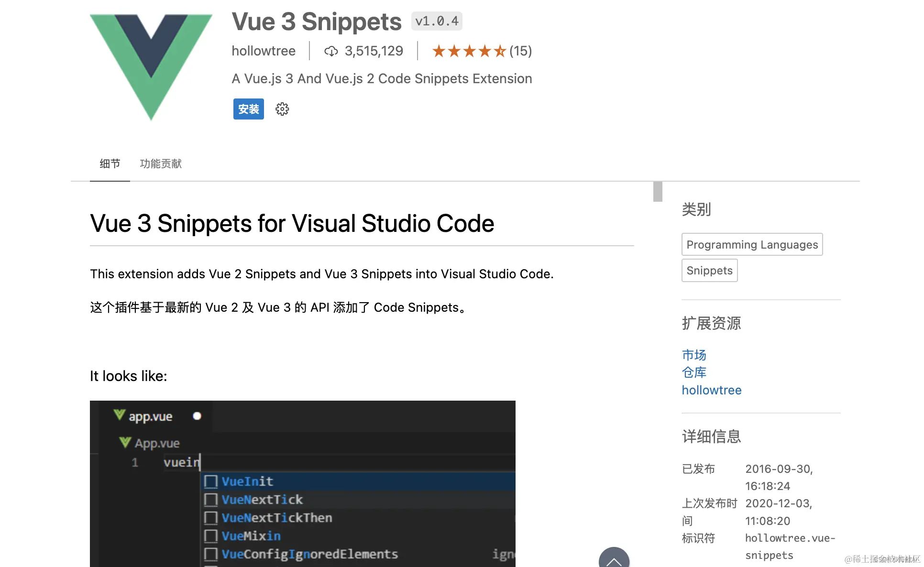Click the (15) ratings count

point(520,51)
